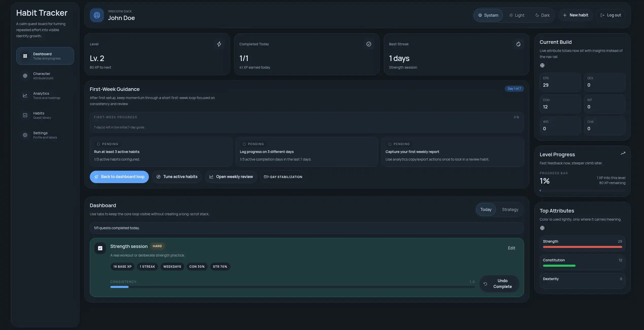The image size is (644, 330).
Task: Switch theme to Dark mode
Action: (542, 15)
